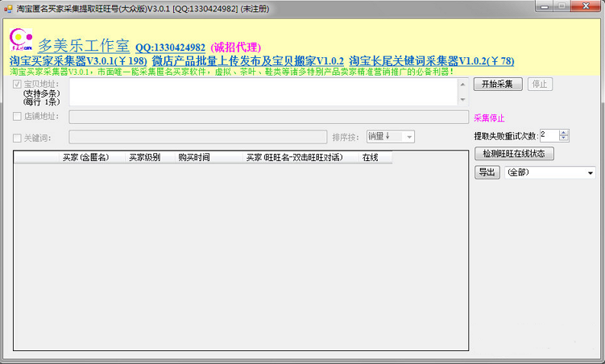Viewport: 605px width, 364px height.
Task: Click the green product description text line
Action: point(231,72)
